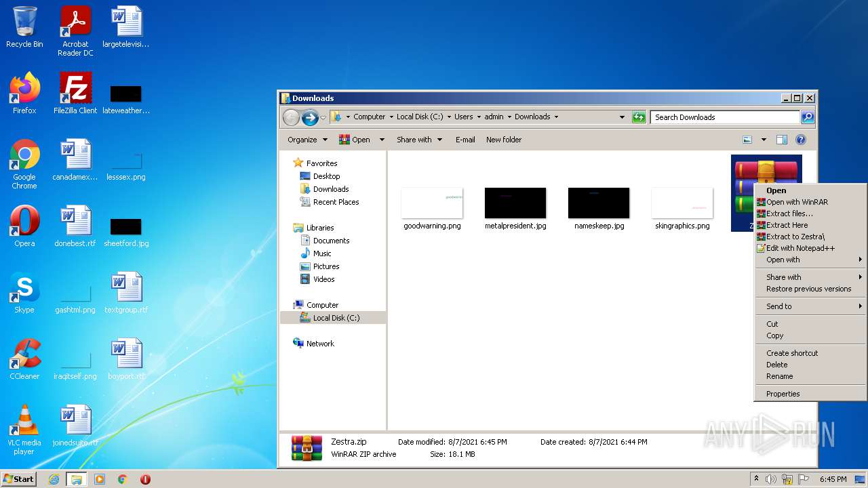Viewport: 868px width, 488px height.
Task: Select Restore previous versions
Action: (x=810, y=289)
